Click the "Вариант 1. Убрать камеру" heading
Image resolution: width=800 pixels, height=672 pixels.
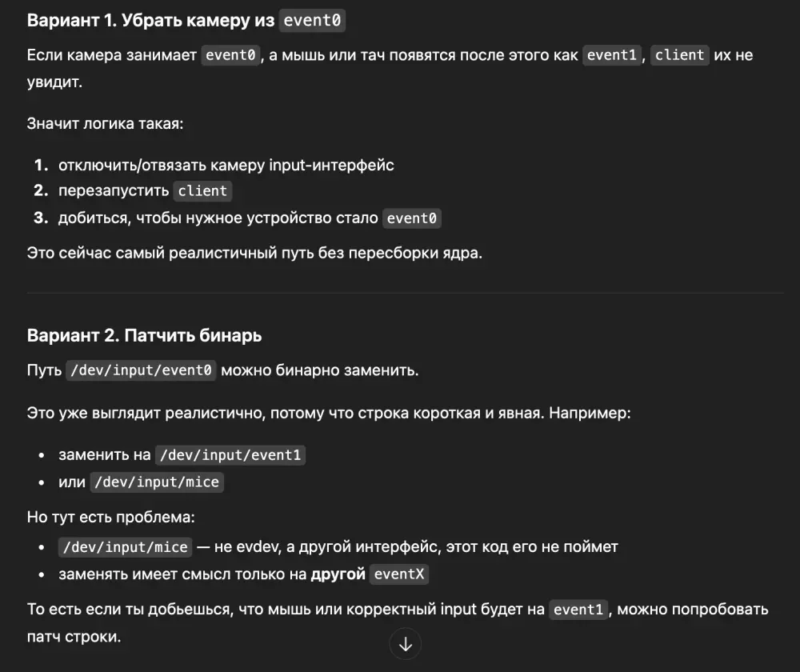(x=150, y=21)
